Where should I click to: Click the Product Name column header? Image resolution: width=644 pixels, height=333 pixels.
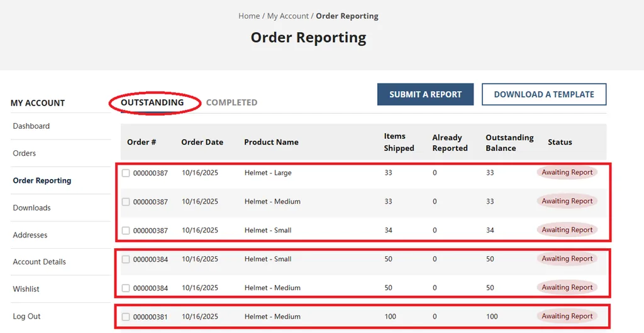click(271, 142)
